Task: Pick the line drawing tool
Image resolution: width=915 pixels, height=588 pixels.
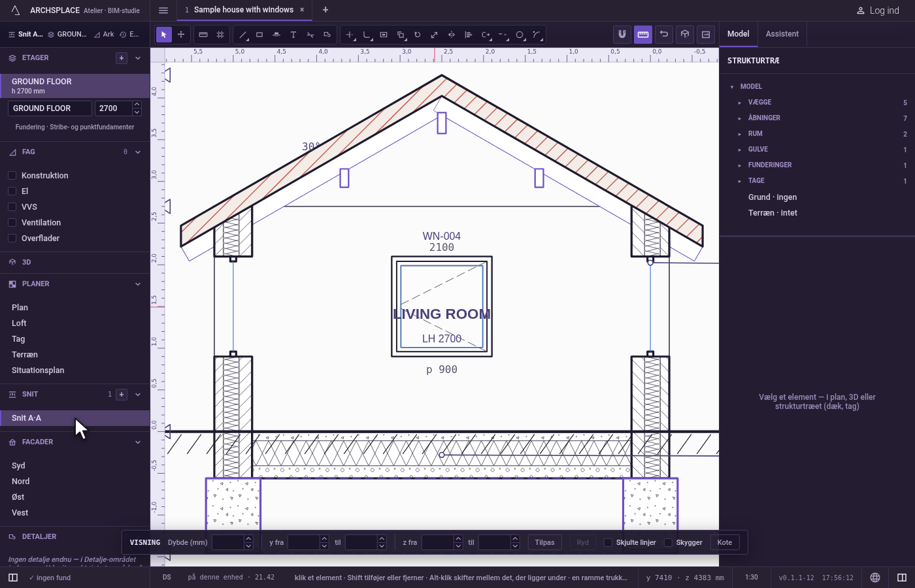Action: pos(242,35)
